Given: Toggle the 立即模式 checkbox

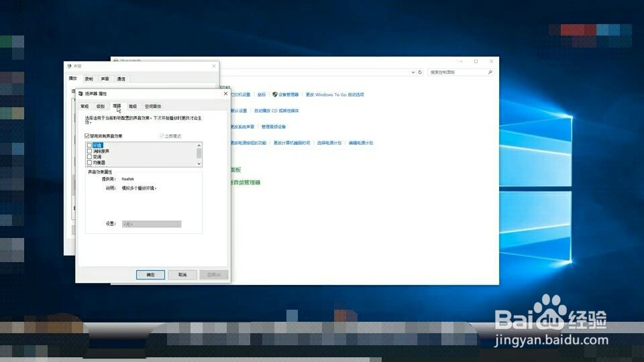Looking at the screenshot, I should (162, 136).
